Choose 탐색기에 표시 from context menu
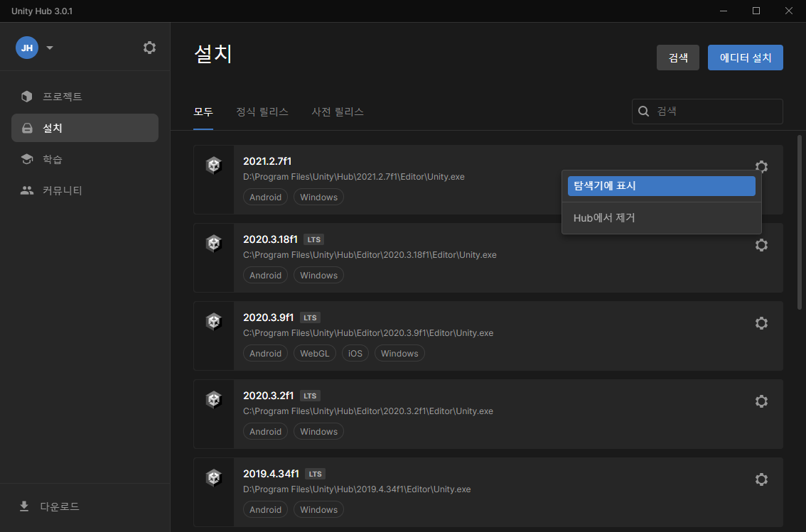The width and height of the screenshot is (806, 532). coord(662,186)
